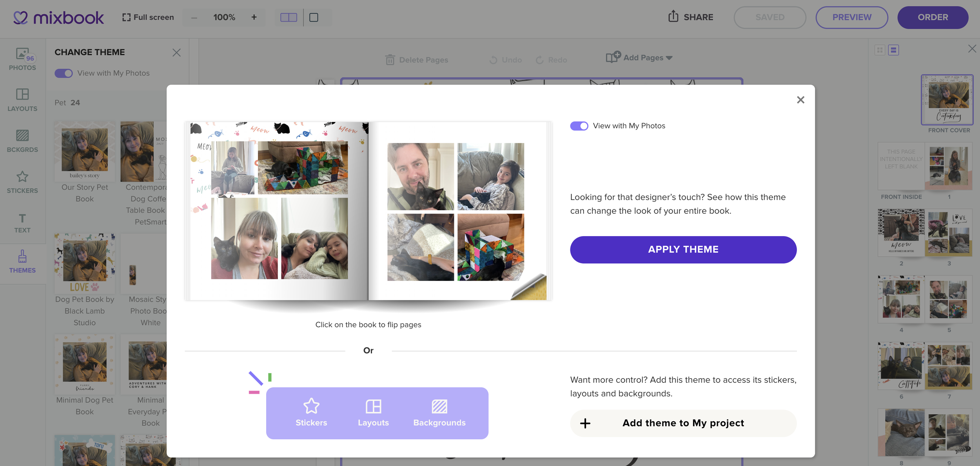Open the Backgrounds sidebar panel
This screenshot has width=980, height=466.
click(x=22, y=141)
